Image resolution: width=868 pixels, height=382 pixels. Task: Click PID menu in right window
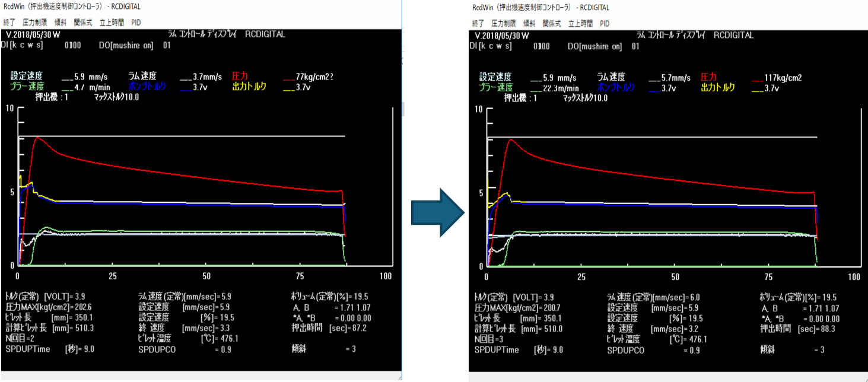pos(605,24)
